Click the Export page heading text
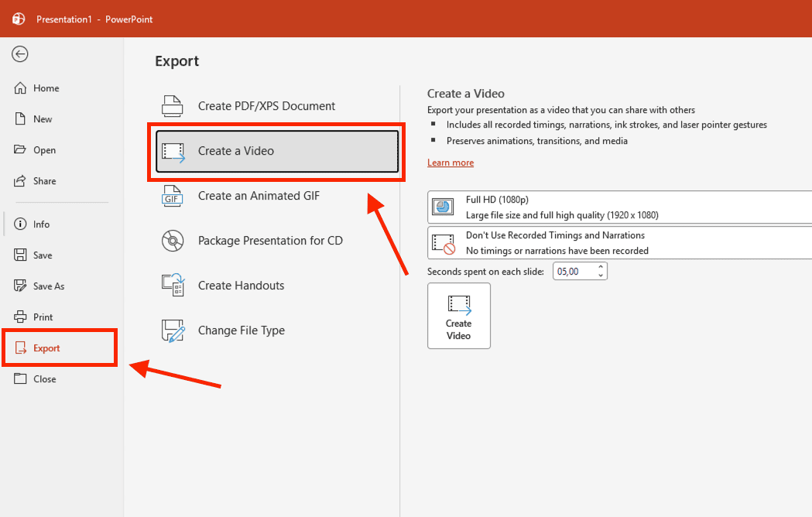The image size is (812, 517). point(176,61)
